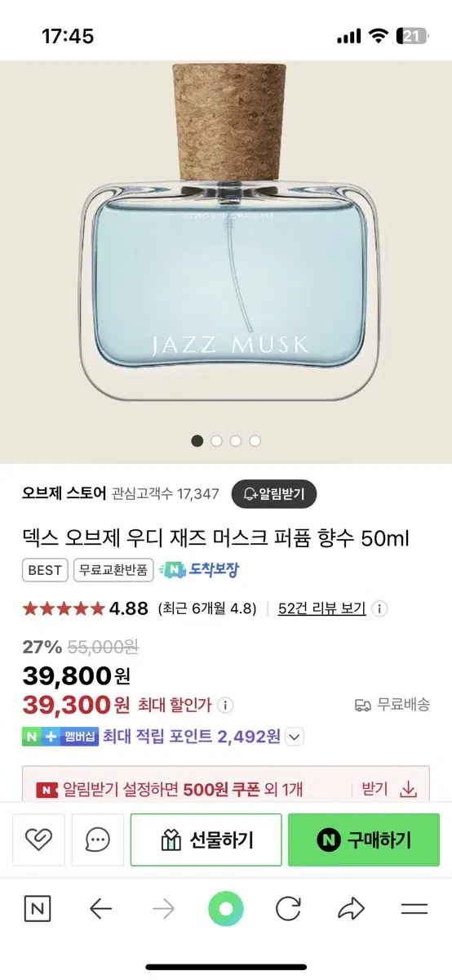Tap the green circle center button

[x=226, y=909]
